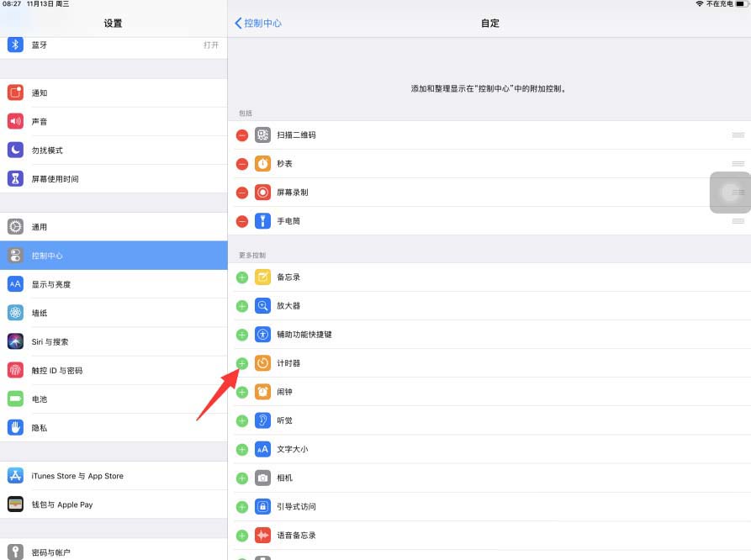The width and height of the screenshot is (751, 560).
Task: Open 触控 ID 与密码 settings
Action: [114, 370]
